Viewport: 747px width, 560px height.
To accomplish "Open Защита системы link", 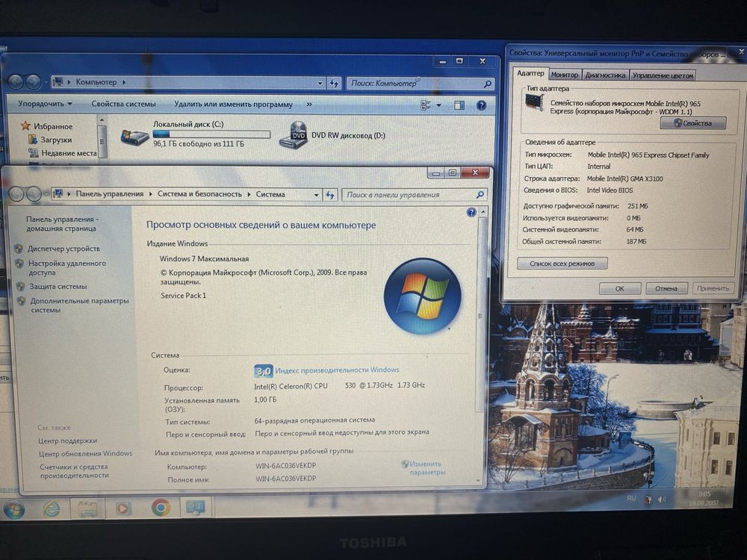I will [58, 287].
